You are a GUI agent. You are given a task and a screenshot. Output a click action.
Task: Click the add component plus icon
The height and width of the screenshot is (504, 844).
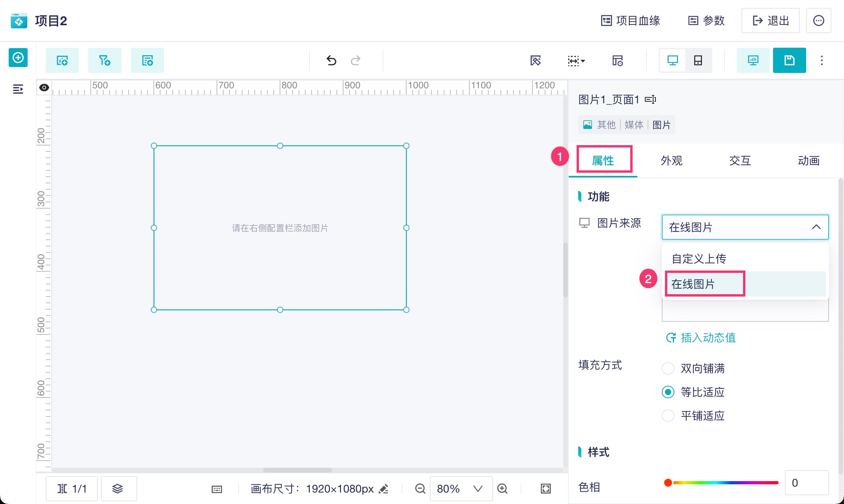18,58
